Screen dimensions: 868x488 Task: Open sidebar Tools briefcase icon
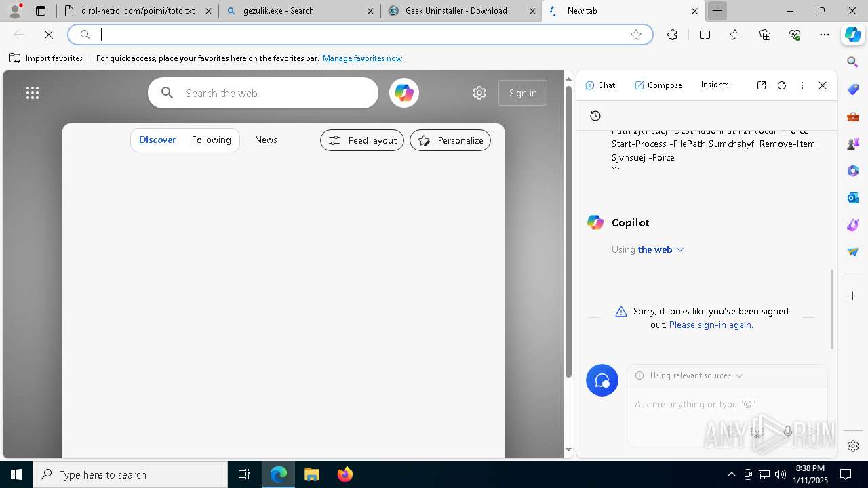[853, 117]
